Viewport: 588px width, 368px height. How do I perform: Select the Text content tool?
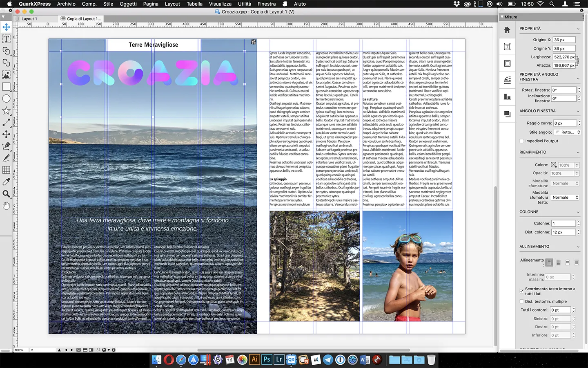[x=6, y=39]
